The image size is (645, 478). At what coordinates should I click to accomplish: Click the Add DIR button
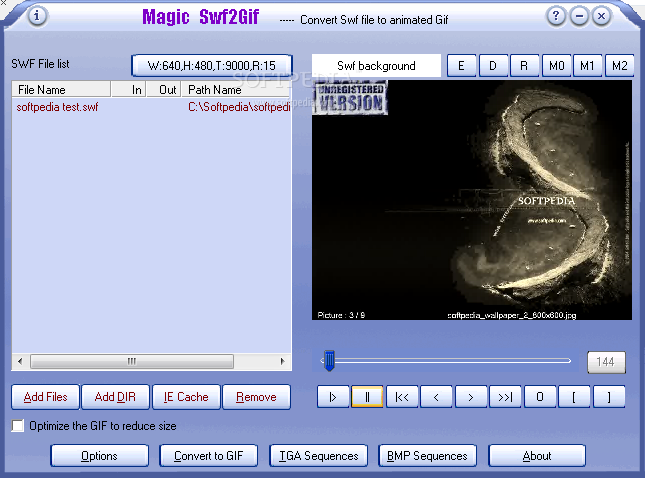click(115, 397)
